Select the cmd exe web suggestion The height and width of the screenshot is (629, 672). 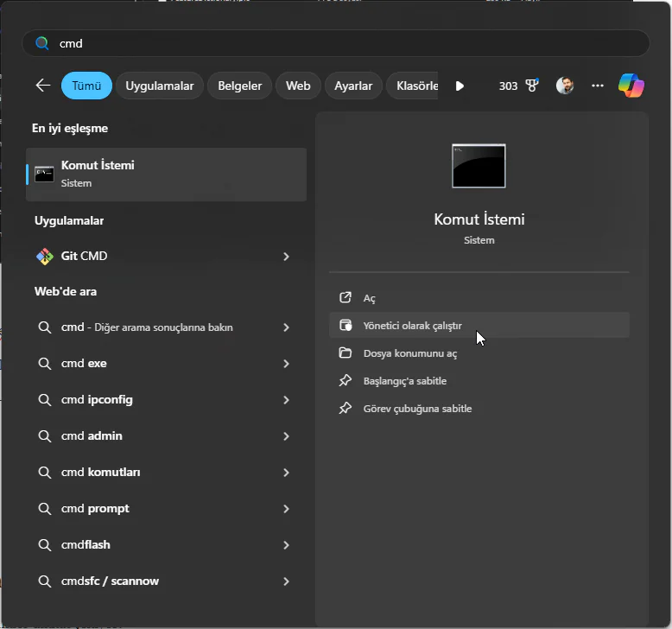(x=167, y=364)
